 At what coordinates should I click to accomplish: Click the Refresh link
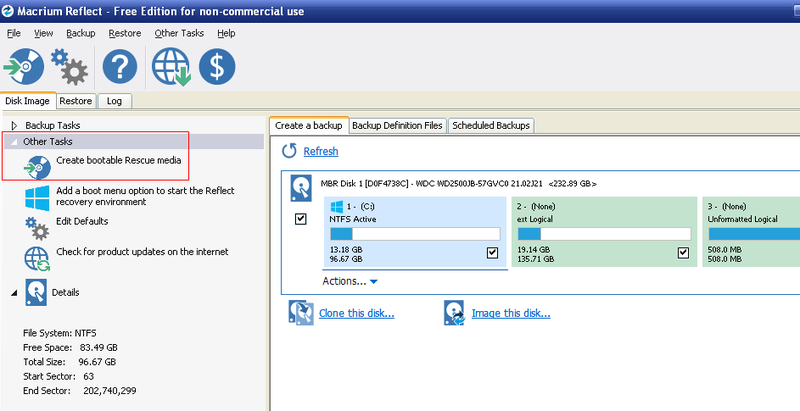(321, 152)
